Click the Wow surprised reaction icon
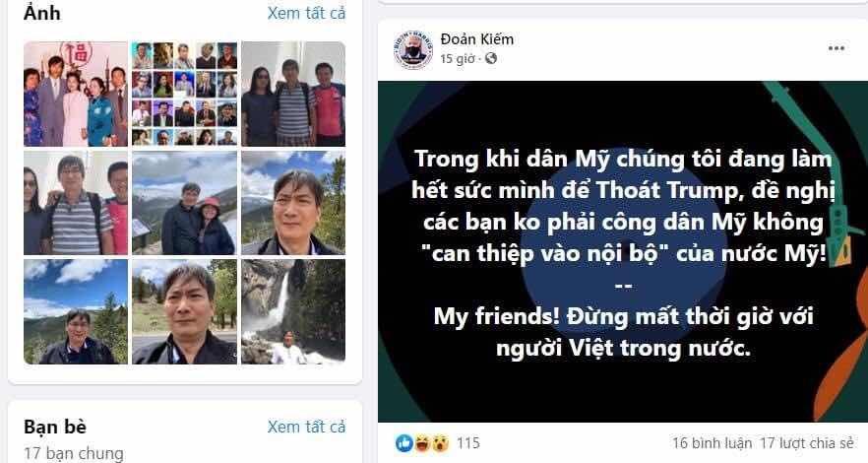Image resolution: width=868 pixels, height=463 pixels. click(440, 442)
